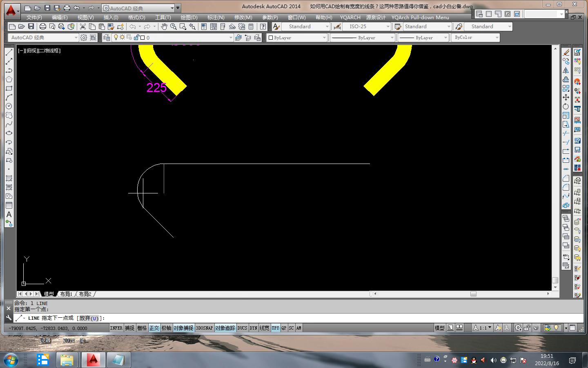Image resolution: width=588 pixels, height=368 pixels.
Task: Toggle 正交 ortho mode off
Action: pyautogui.click(x=154, y=328)
